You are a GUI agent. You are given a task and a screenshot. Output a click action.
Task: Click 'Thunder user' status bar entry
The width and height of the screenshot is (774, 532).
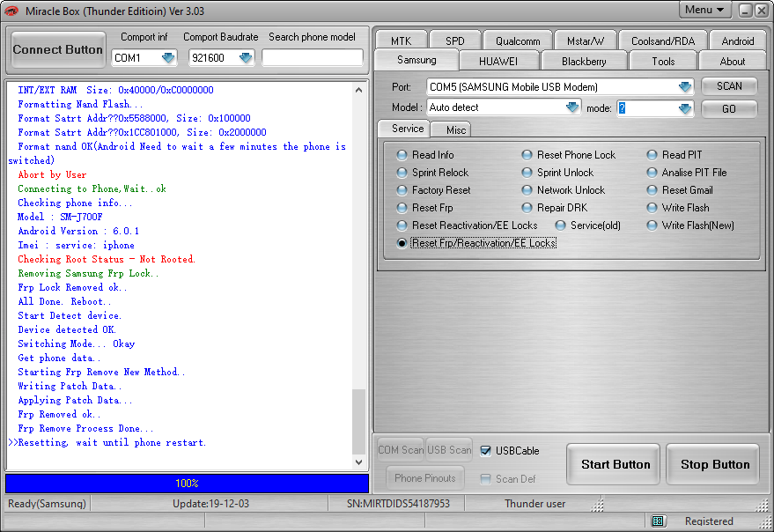tap(534, 504)
